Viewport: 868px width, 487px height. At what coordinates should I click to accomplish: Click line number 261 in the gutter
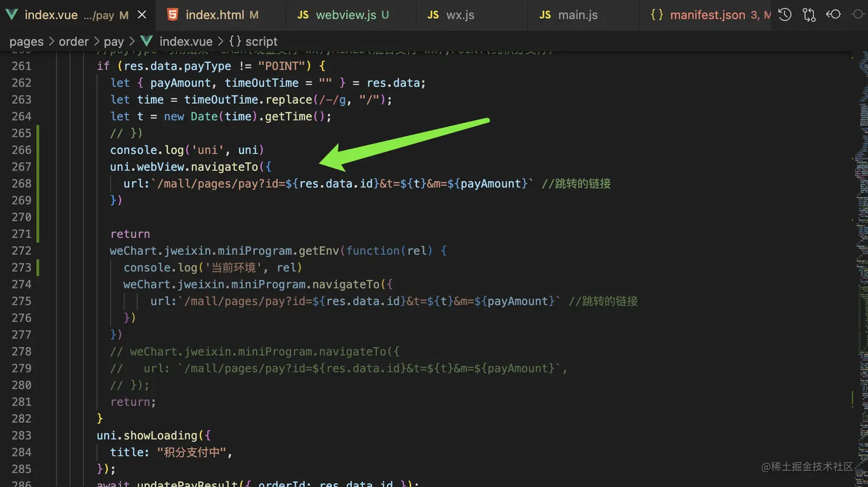[x=21, y=66]
